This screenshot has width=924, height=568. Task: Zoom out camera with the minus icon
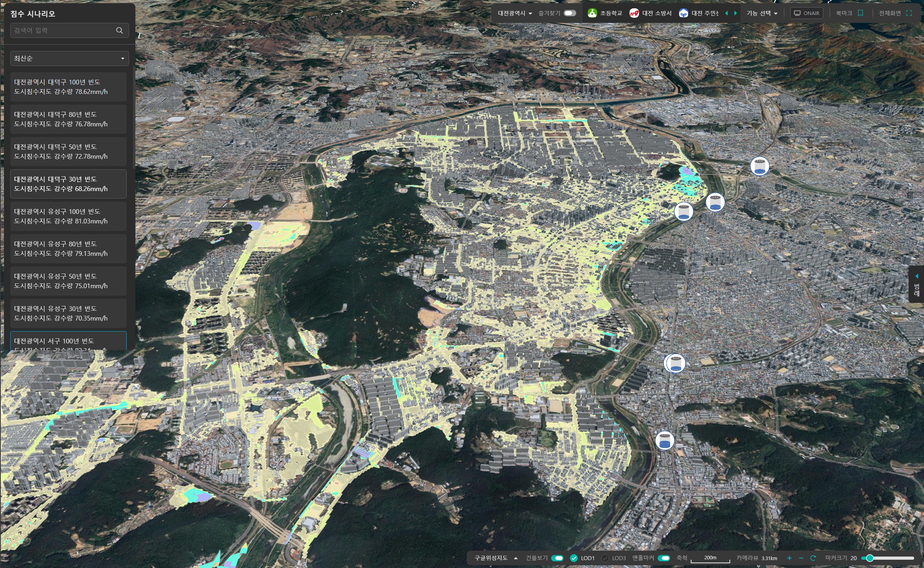(x=801, y=558)
